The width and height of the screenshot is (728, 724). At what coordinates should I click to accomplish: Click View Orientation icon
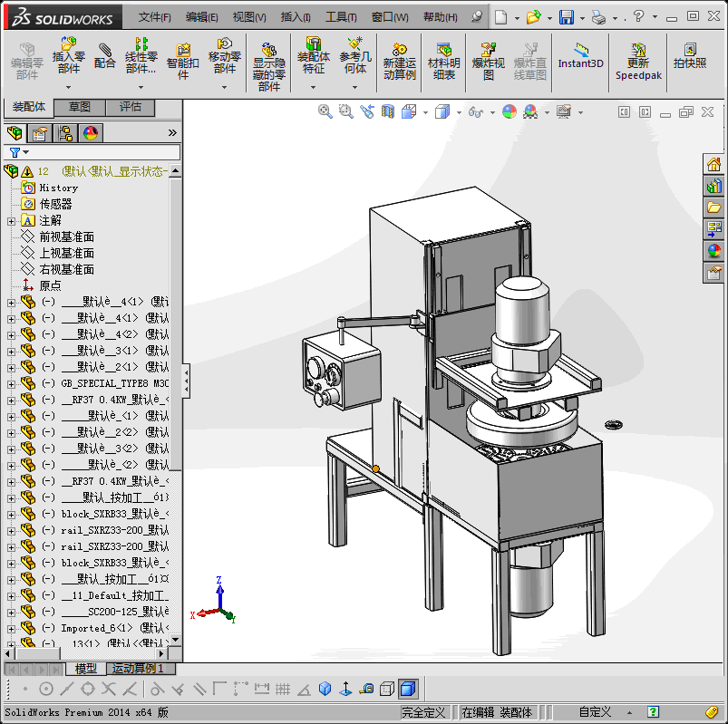409,111
